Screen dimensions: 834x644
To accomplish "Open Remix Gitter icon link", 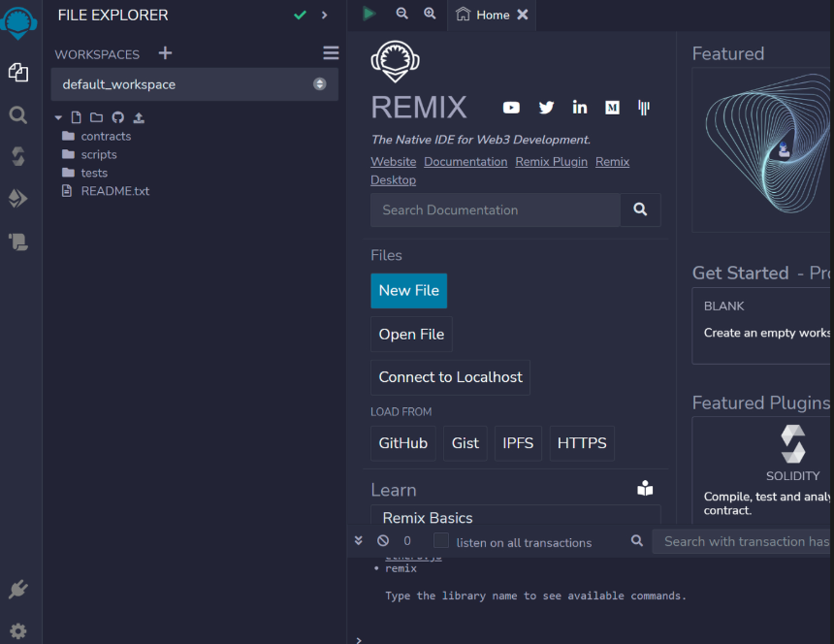I will 644,108.
